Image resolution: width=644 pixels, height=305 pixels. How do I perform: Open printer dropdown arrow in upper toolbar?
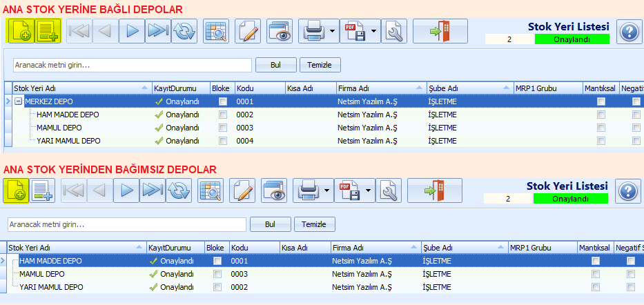[333, 31]
